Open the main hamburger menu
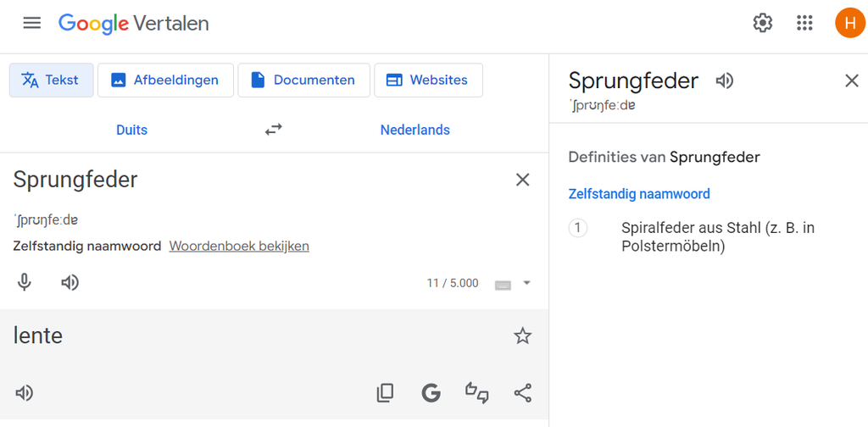This screenshot has width=868, height=427. click(x=32, y=23)
